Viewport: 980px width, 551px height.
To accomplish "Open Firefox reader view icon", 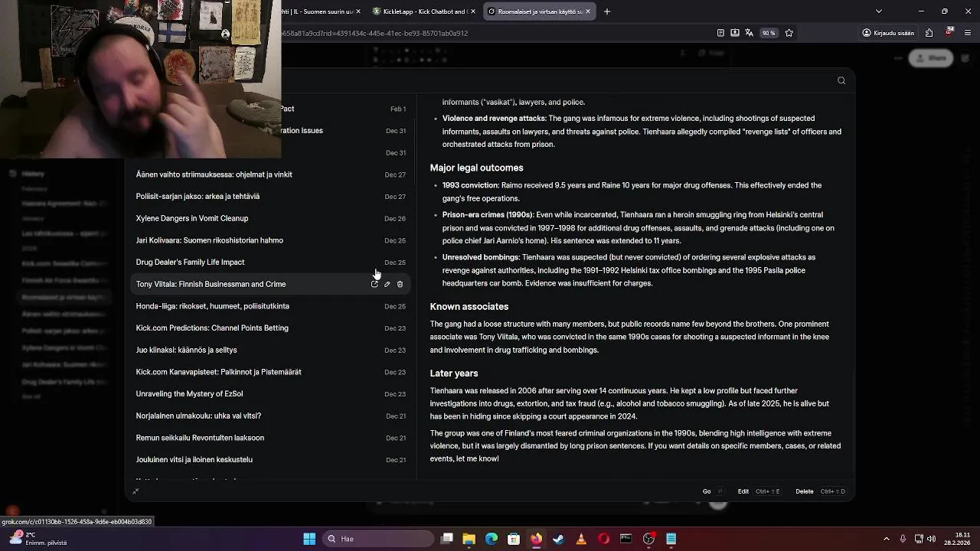I will [x=720, y=33].
